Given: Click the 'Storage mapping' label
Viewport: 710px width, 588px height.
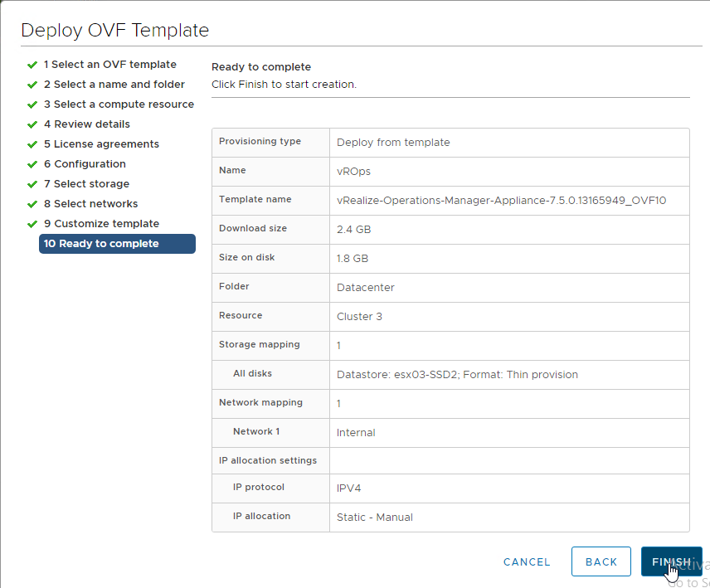Looking at the screenshot, I should [260, 344].
